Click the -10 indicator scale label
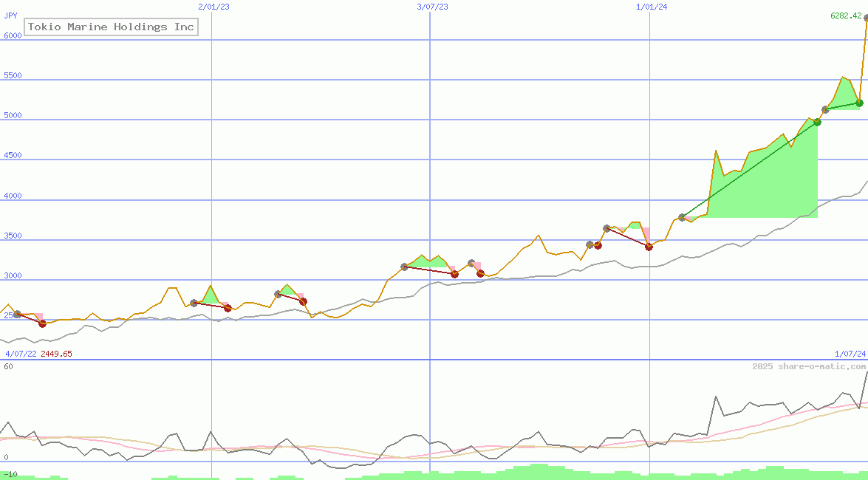This screenshot has height=480, width=868. click(x=10, y=475)
